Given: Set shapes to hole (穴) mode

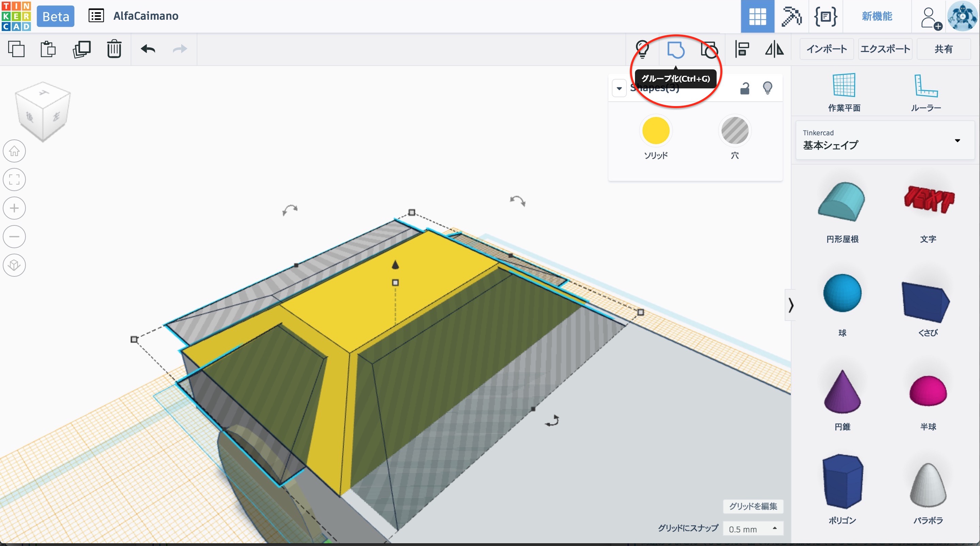Looking at the screenshot, I should [x=735, y=131].
